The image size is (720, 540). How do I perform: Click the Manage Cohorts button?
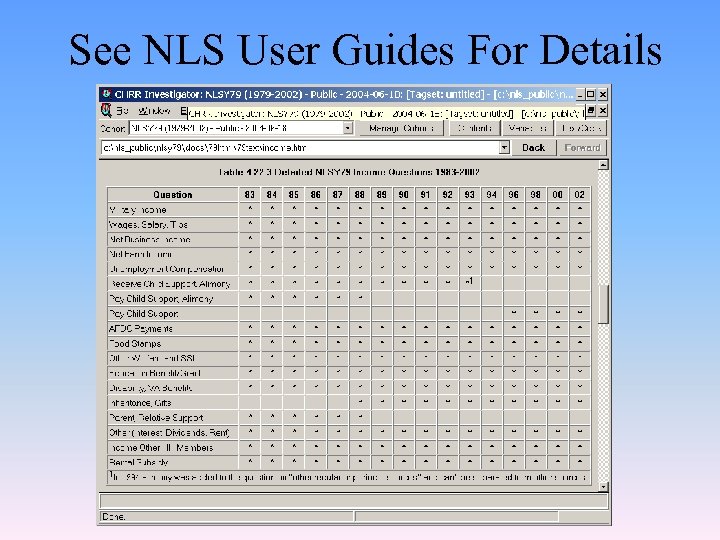coord(401,128)
